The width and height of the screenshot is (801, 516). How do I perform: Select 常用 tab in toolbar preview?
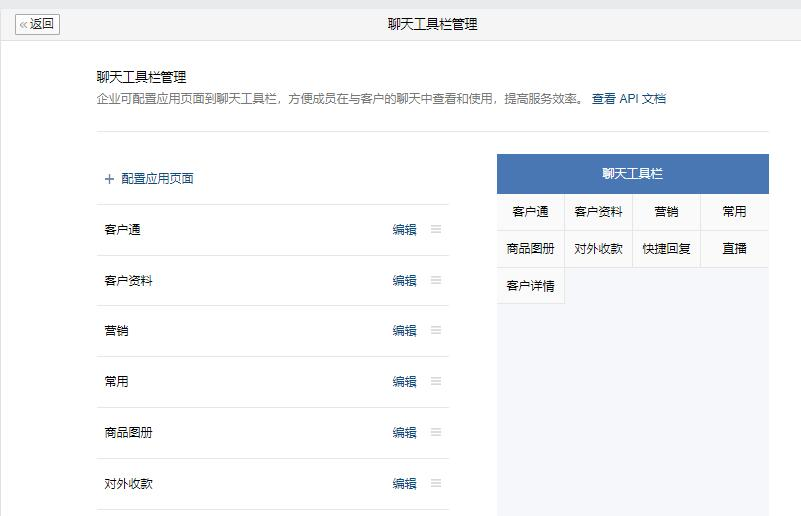click(735, 212)
